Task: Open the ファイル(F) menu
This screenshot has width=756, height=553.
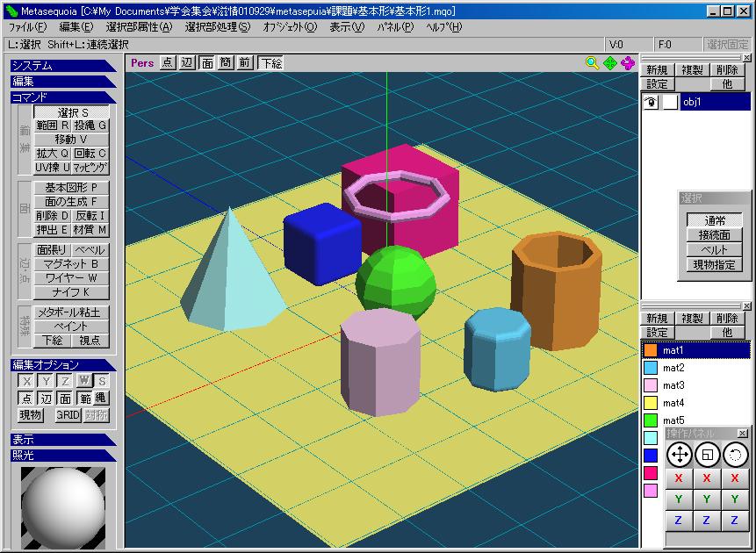Action: (x=28, y=27)
